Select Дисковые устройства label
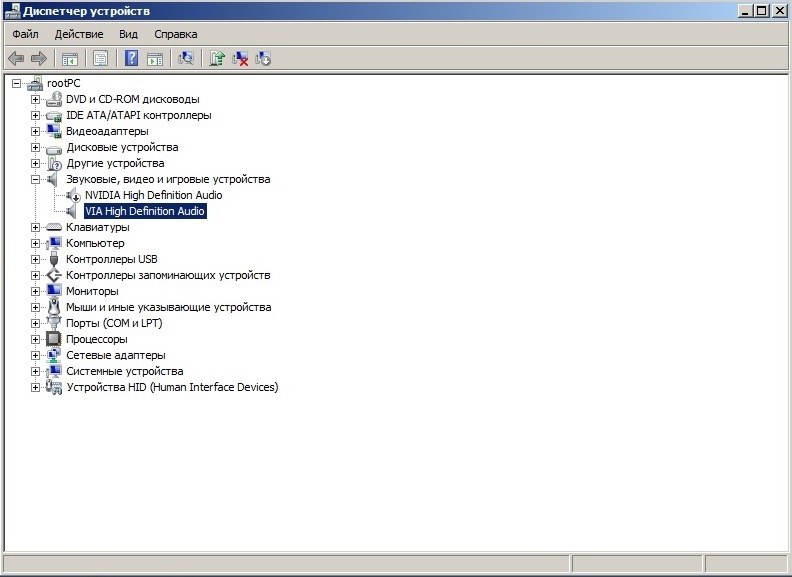 pyautogui.click(x=122, y=148)
